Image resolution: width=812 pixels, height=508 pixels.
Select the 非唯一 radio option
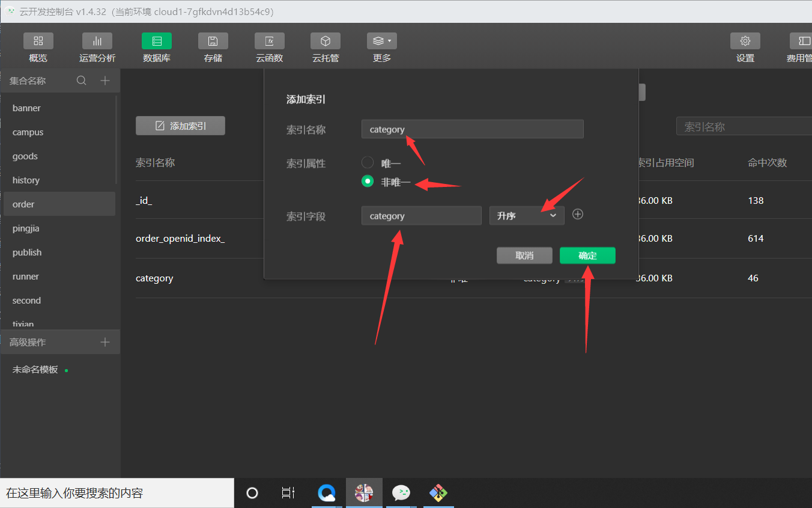[368, 181]
